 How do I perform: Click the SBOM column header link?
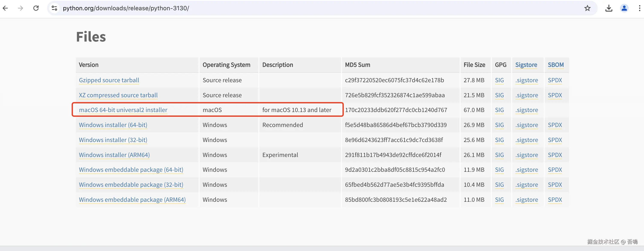[x=556, y=65]
